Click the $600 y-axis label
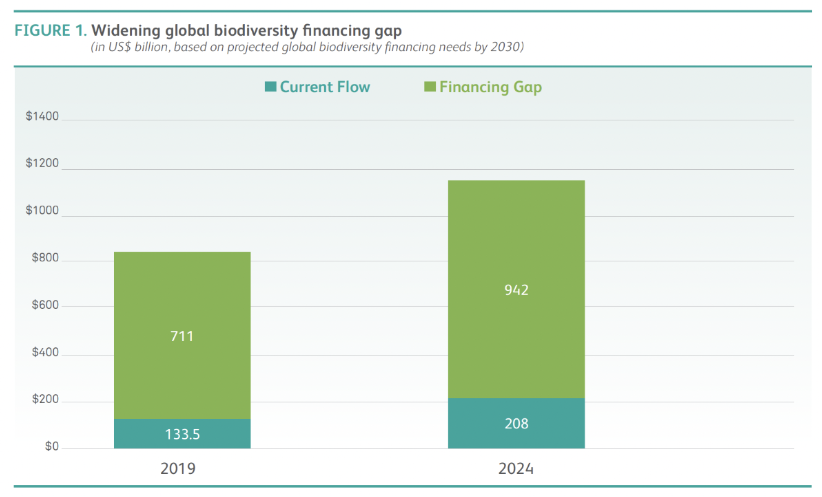This screenshot has width=822, height=497. point(45,305)
